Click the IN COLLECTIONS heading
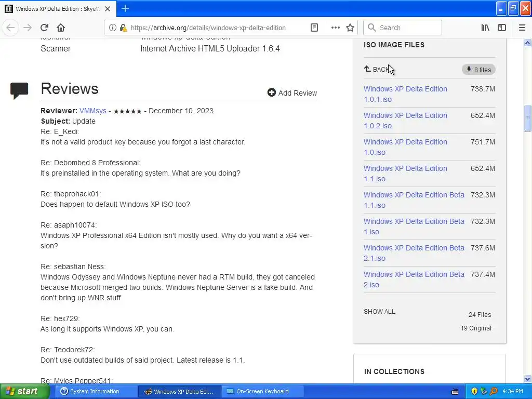Screen dimensions: 532x399 (x=394, y=371)
